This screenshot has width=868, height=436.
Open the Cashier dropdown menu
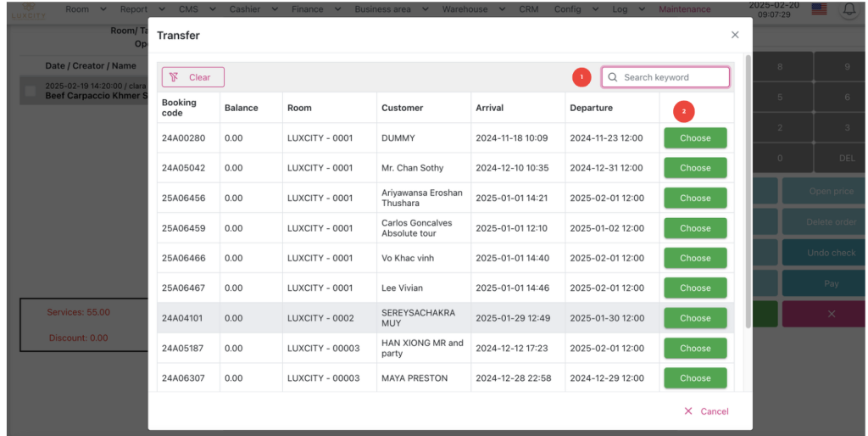[x=253, y=9]
